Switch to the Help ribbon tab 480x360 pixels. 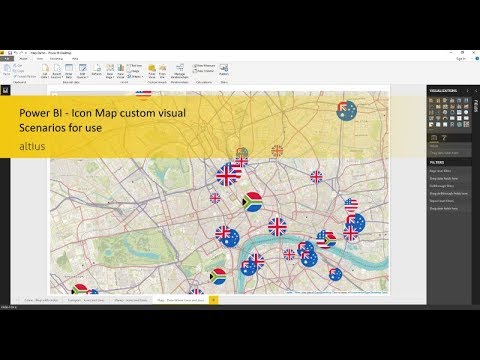75,59
